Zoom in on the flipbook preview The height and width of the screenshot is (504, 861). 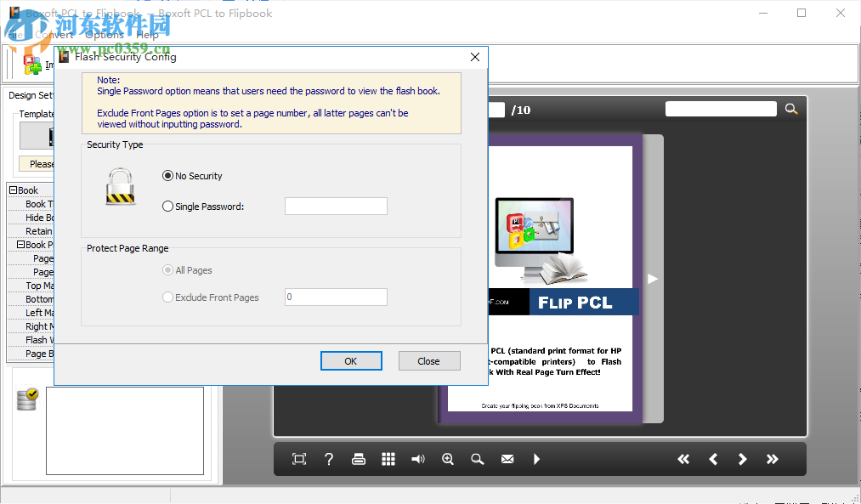447,459
